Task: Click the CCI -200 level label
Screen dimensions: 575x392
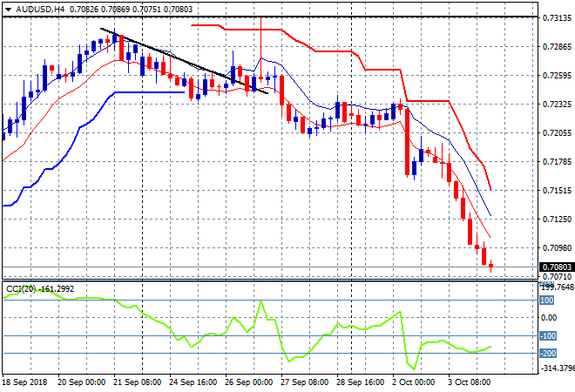Action: [x=548, y=354]
